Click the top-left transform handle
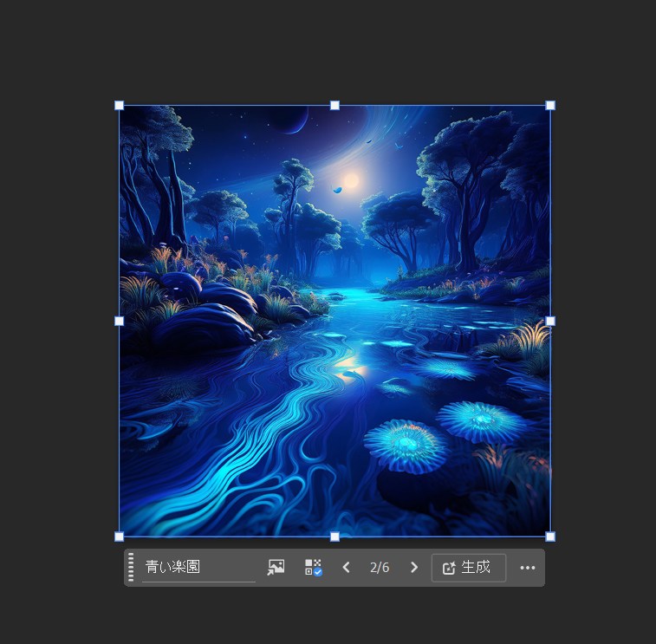This screenshot has width=656, height=644. point(120,106)
